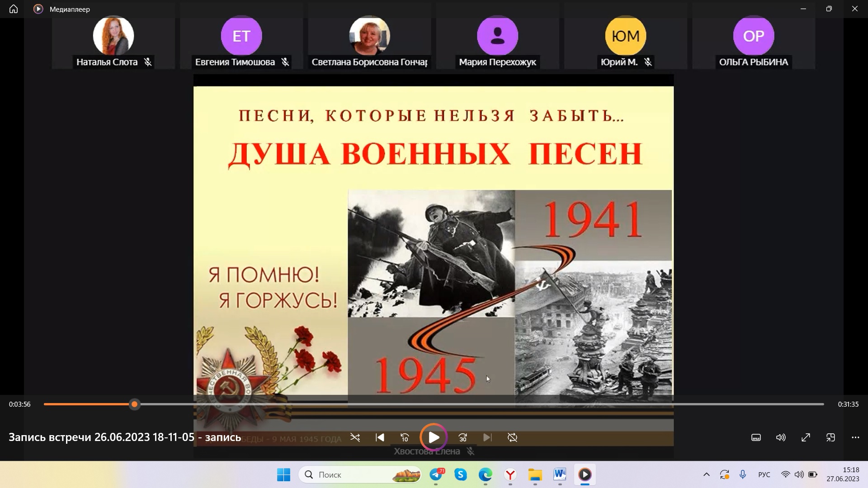Open Microsoft Word from the taskbar
The width and height of the screenshot is (868, 488).
click(x=560, y=475)
